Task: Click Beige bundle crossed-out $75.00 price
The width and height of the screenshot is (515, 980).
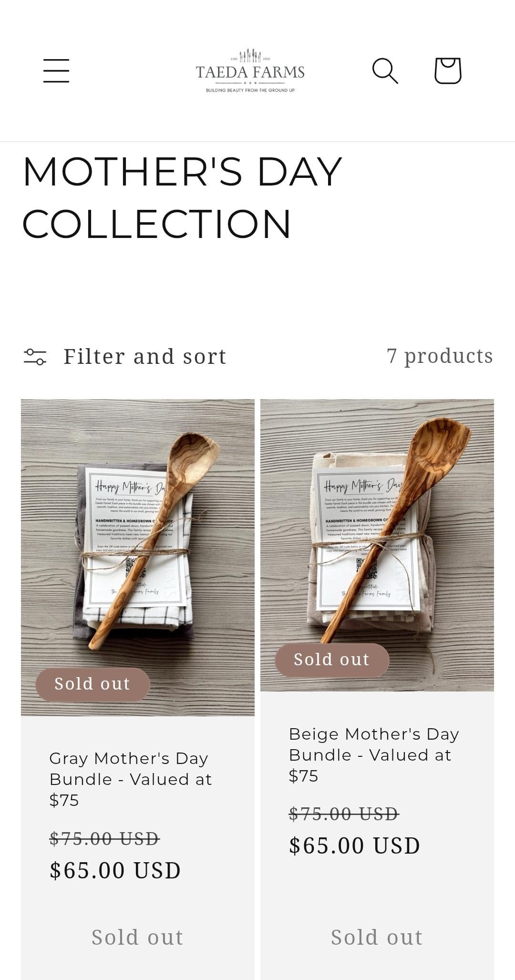Action: 344,814
